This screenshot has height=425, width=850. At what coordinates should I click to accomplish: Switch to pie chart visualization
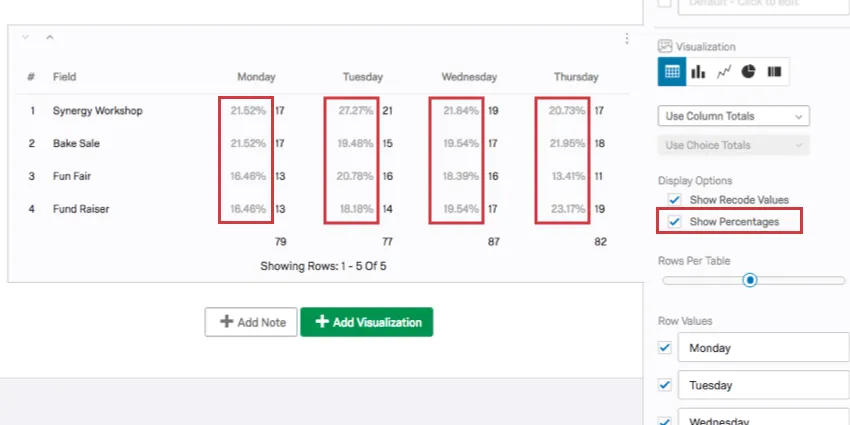(748, 72)
